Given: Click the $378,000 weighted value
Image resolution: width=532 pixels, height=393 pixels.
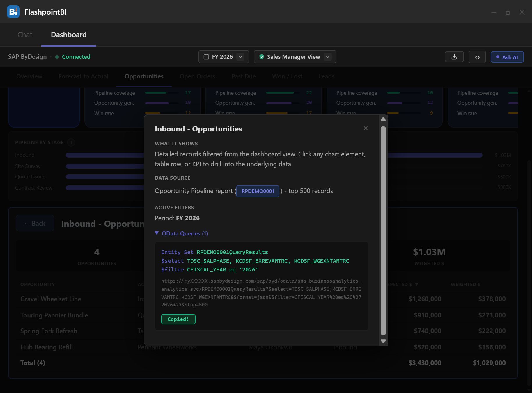Looking at the screenshot, I should 492,299.
